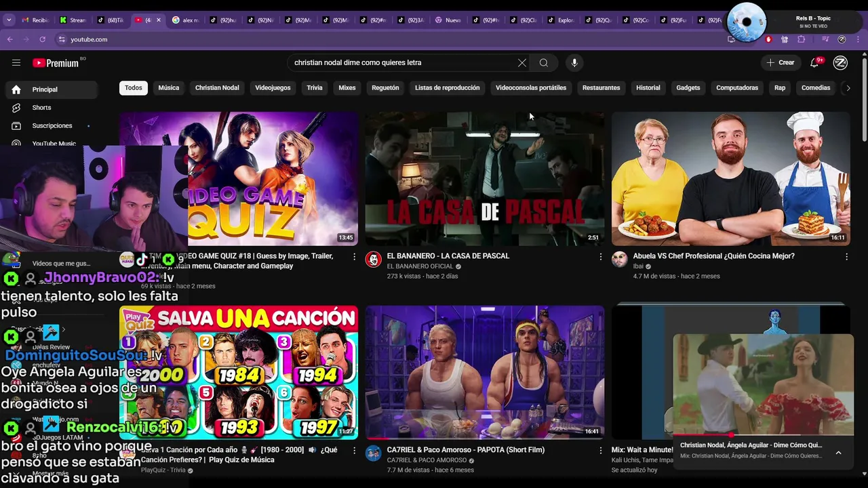The width and height of the screenshot is (868, 488).
Task: Open CA7RIEL & Paco Amoroso channel avatar
Action: 374,453
